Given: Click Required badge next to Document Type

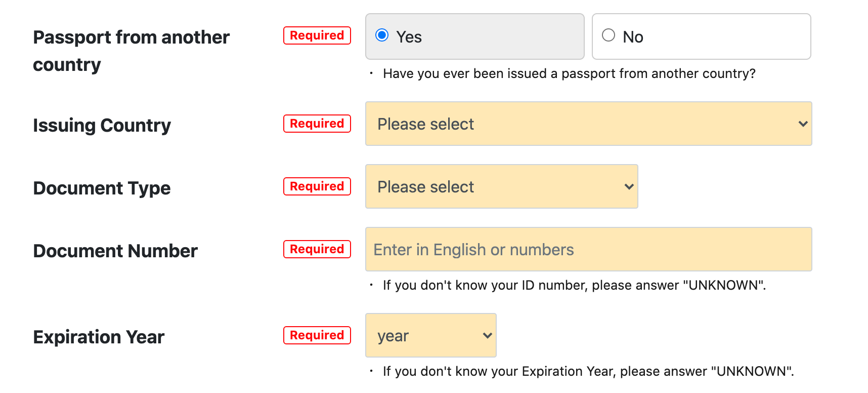Looking at the screenshot, I should (317, 186).
